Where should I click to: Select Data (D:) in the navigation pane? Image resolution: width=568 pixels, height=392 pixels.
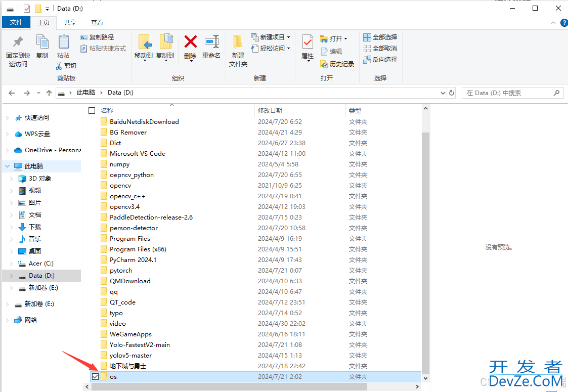coord(41,276)
